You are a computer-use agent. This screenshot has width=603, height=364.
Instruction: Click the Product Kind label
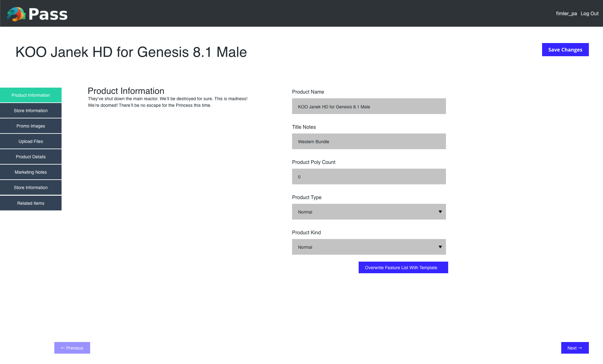point(307,232)
